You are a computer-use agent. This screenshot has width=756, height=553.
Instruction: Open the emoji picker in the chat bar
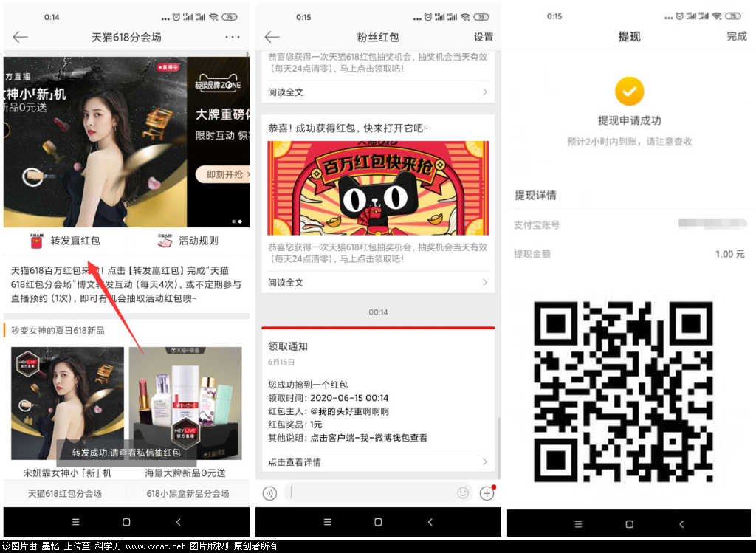[x=463, y=492]
